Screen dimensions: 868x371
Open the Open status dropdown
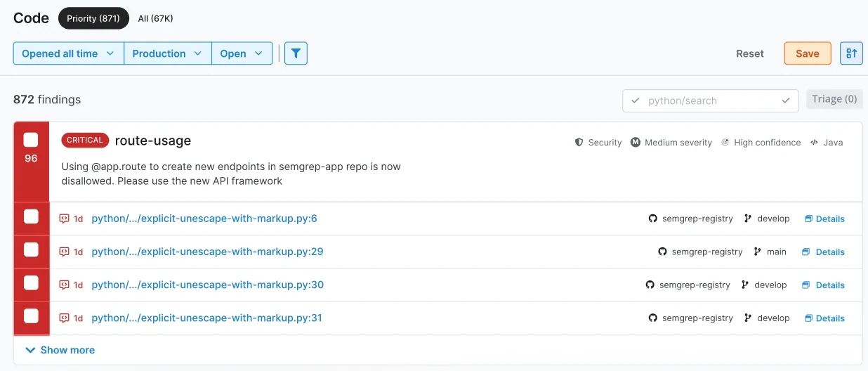(x=242, y=53)
